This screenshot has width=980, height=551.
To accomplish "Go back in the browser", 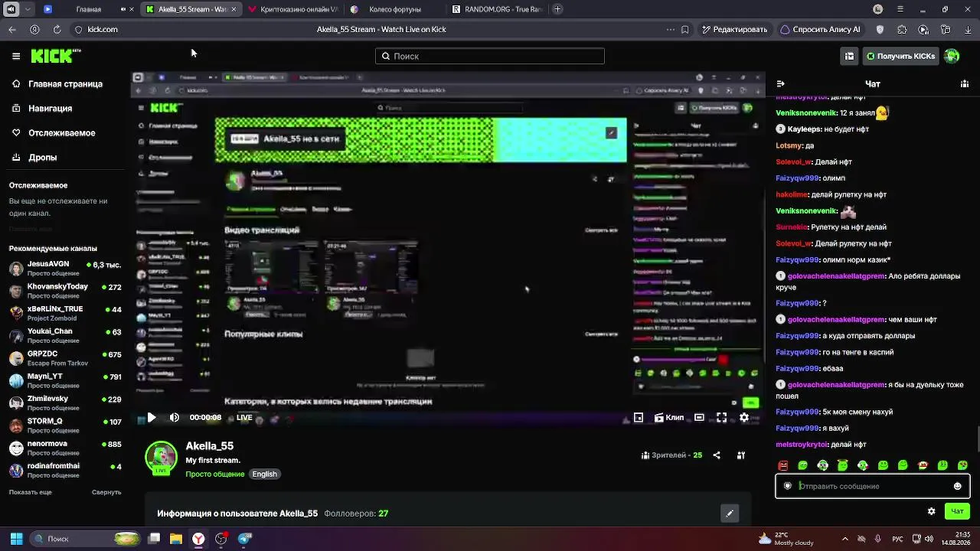I will click(x=12, y=29).
